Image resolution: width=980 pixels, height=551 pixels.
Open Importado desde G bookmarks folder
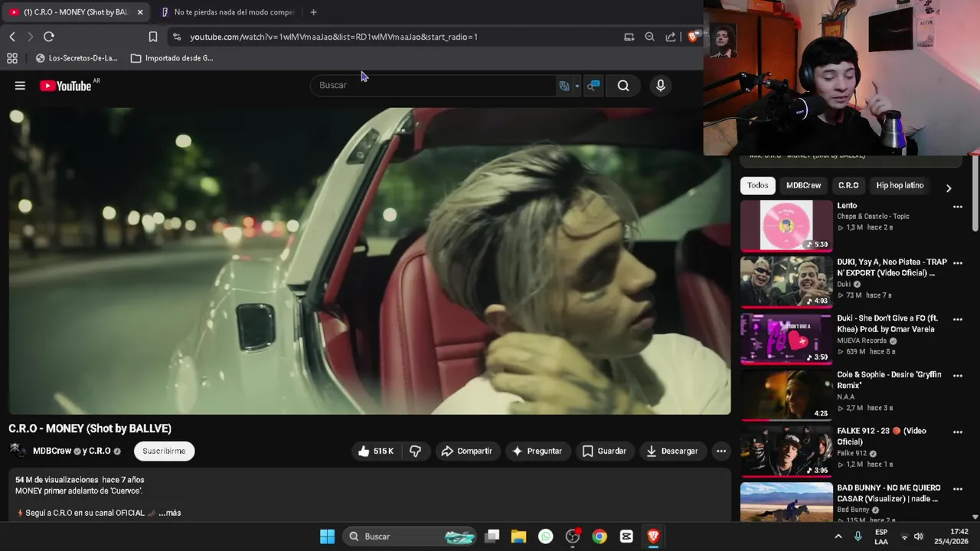(172, 58)
